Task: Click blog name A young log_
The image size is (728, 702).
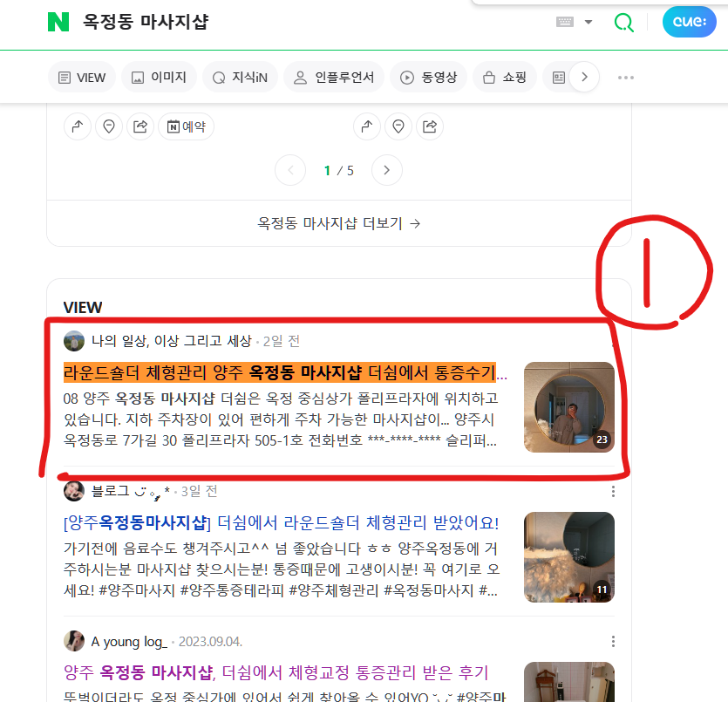Action: pos(129,642)
